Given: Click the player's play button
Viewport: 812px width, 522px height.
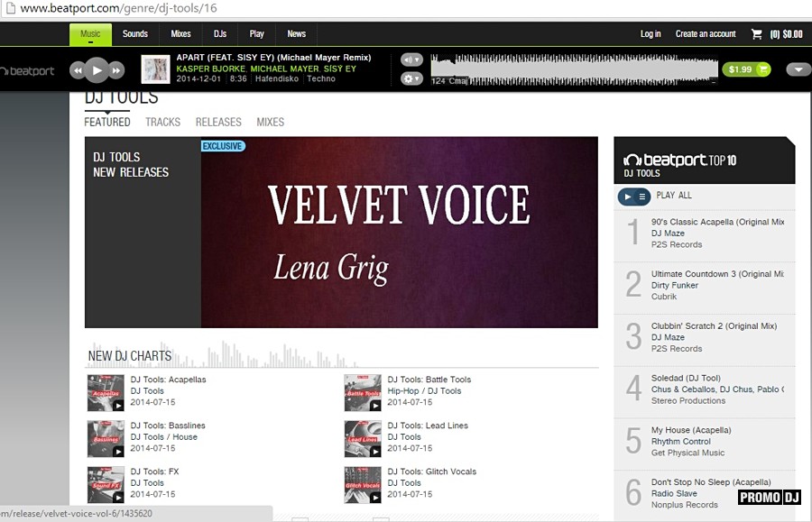Looking at the screenshot, I should (97, 70).
